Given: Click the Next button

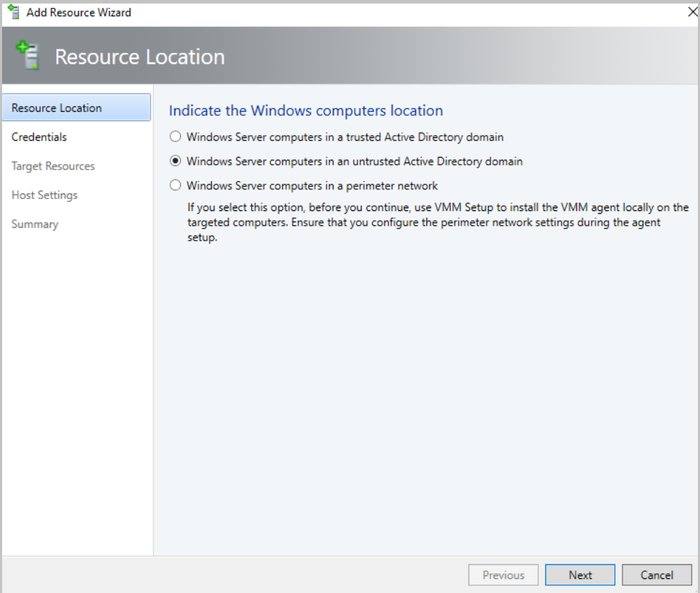Looking at the screenshot, I should pos(580,575).
